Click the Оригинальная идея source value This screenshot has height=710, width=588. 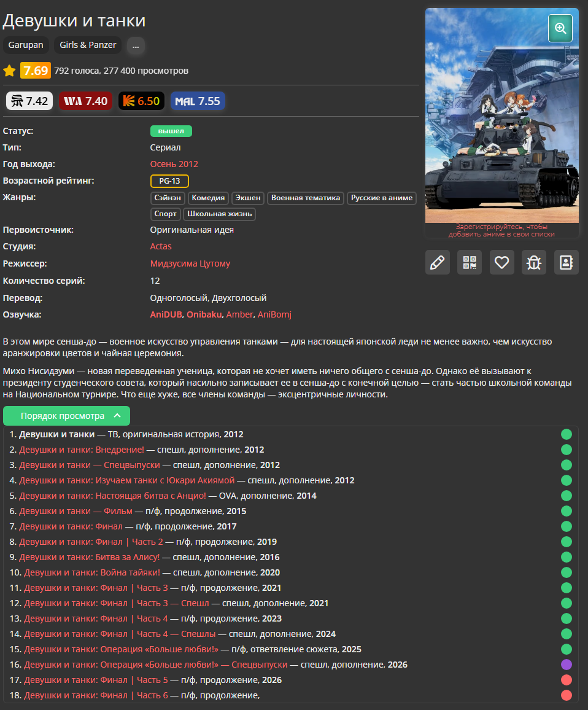pos(192,230)
